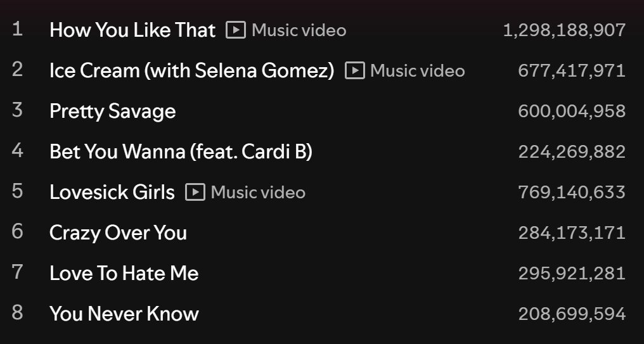This screenshot has width=644, height=344.
Task: Play the track How You Like That
Action: [132, 30]
